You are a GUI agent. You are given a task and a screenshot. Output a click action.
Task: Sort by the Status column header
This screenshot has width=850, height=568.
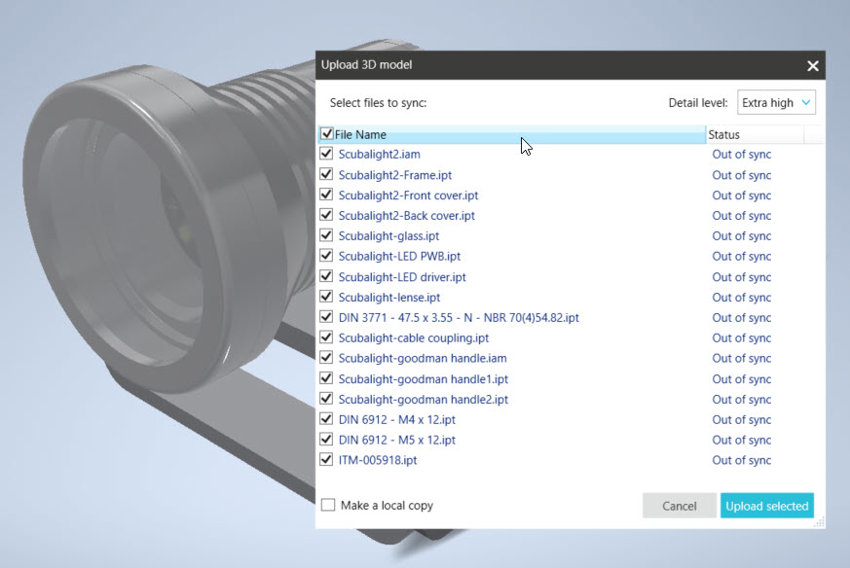755,134
